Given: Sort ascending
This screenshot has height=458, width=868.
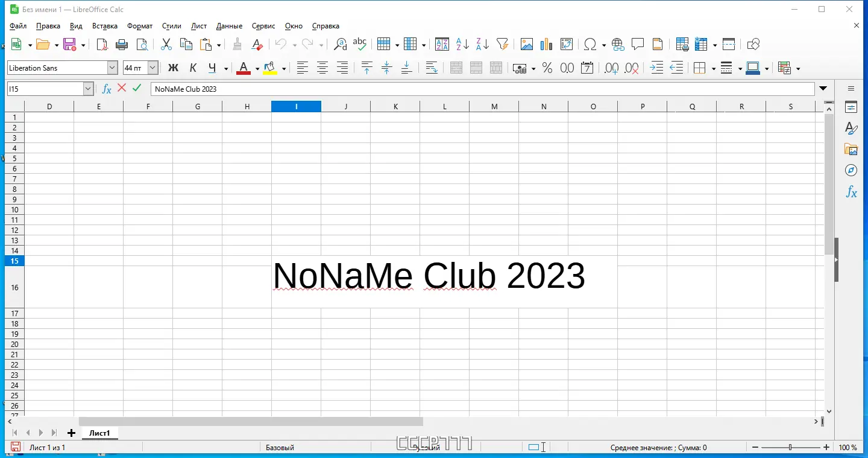Looking at the screenshot, I should 462,44.
